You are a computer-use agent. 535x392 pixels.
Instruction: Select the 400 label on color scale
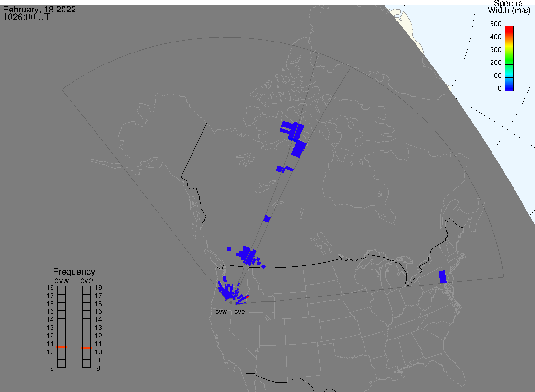coord(495,37)
